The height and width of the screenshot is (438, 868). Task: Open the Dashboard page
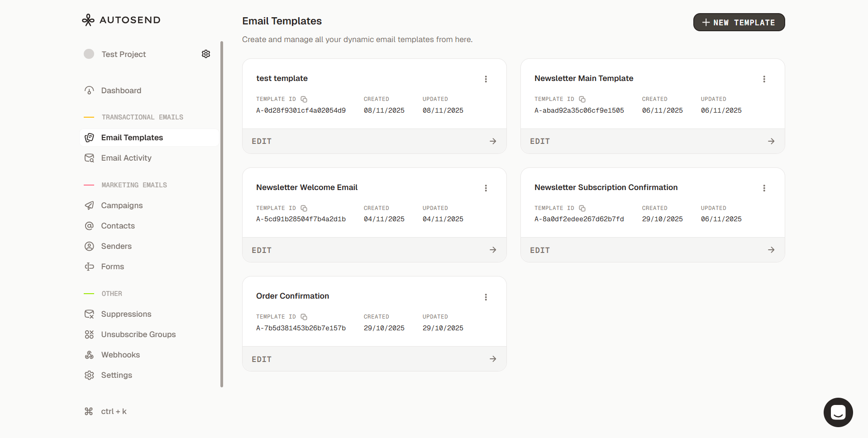(x=121, y=90)
